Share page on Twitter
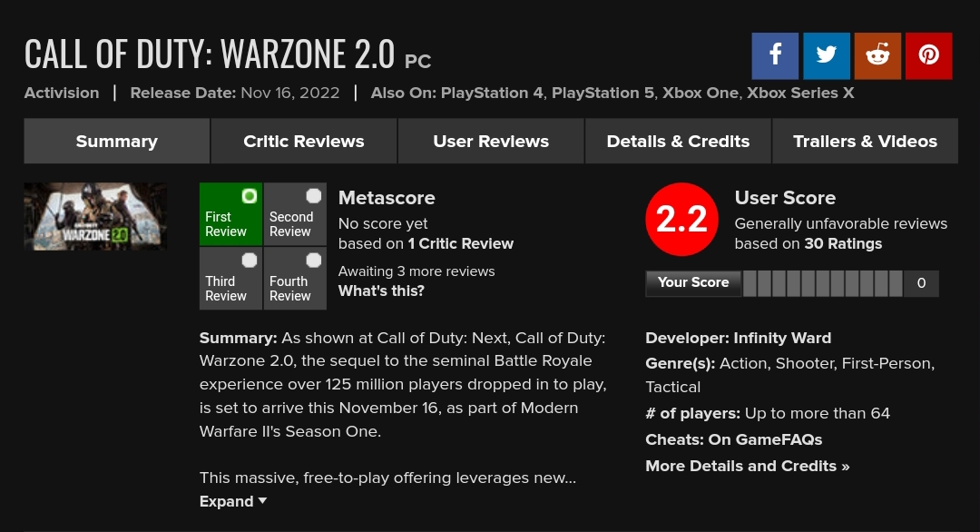This screenshot has width=980, height=532. coord(826,55)
